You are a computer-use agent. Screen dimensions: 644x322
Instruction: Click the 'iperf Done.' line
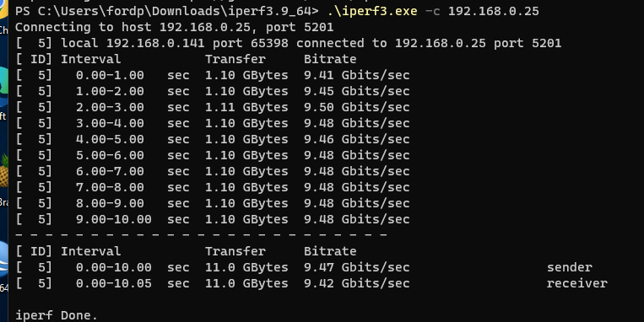[x=57, y=315]
